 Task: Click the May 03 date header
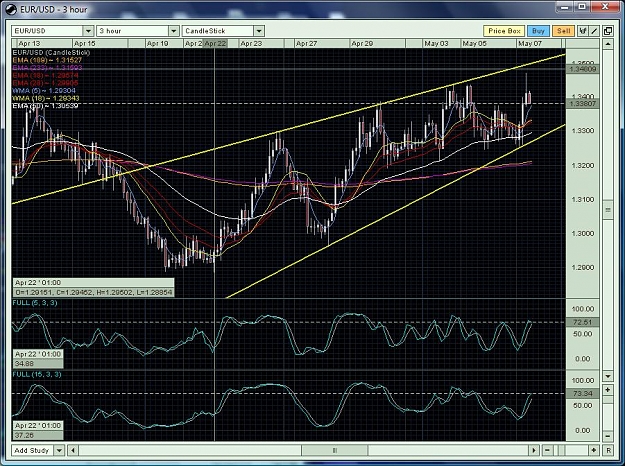[436, 43]
